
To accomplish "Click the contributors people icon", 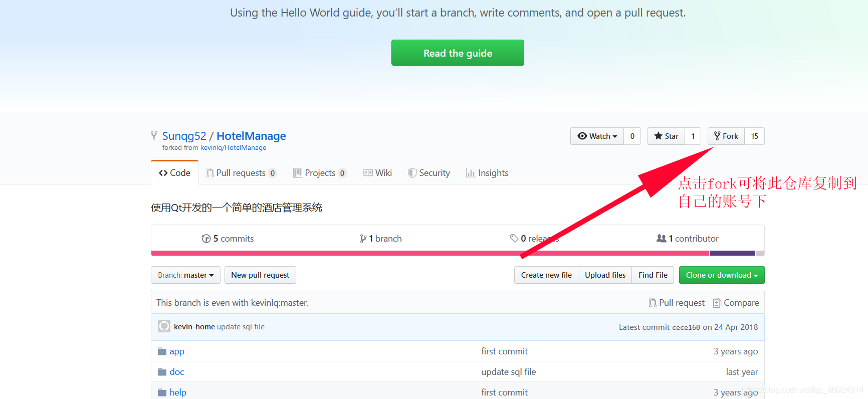I will click(662, 239).
